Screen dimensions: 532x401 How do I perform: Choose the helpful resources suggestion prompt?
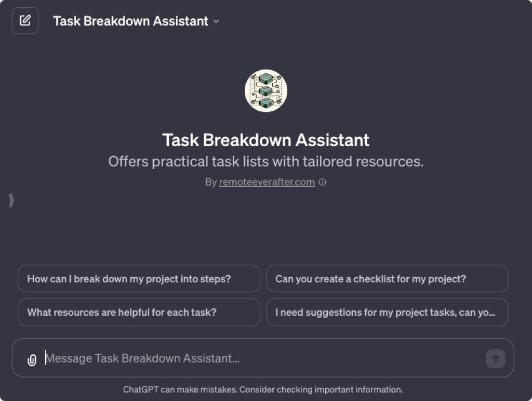pyautogui.click(x=139, y=312)
